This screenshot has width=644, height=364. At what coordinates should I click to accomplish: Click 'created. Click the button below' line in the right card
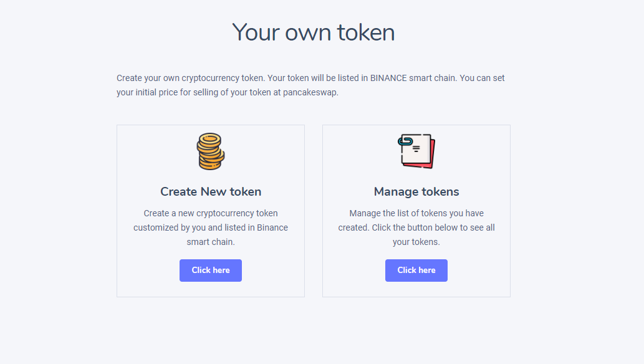(x=416, y=228)
